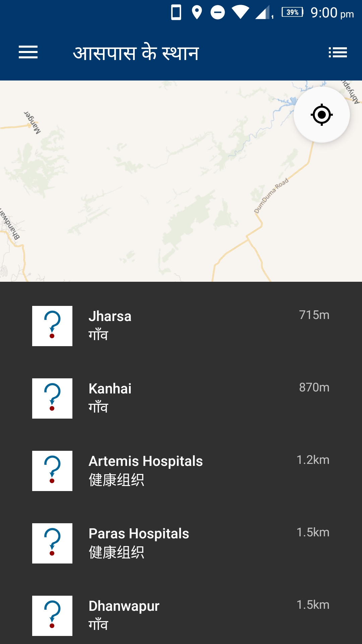Tap the locate-me crosshair button

pyautogui.click(x=321, y=115)
